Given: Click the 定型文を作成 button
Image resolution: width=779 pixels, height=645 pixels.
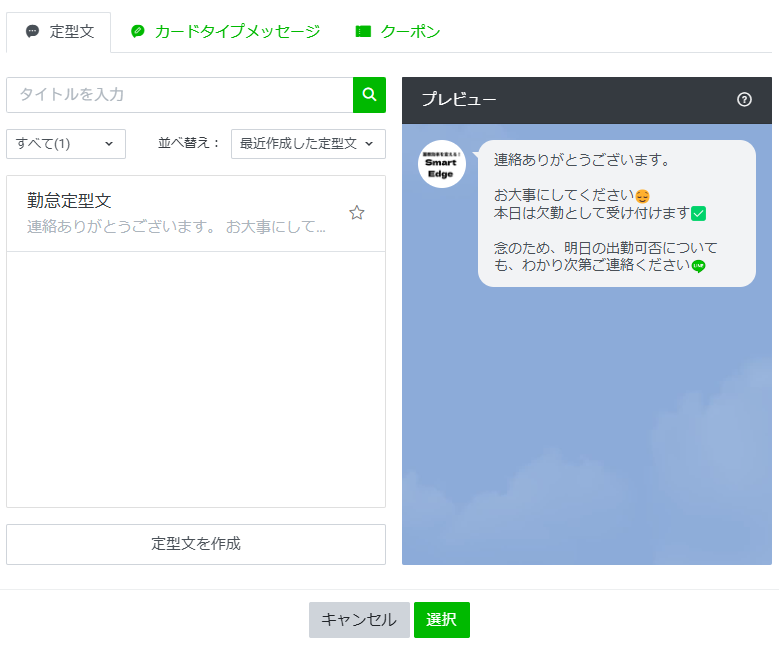Looking at the screenshot, I should (196, 545).
